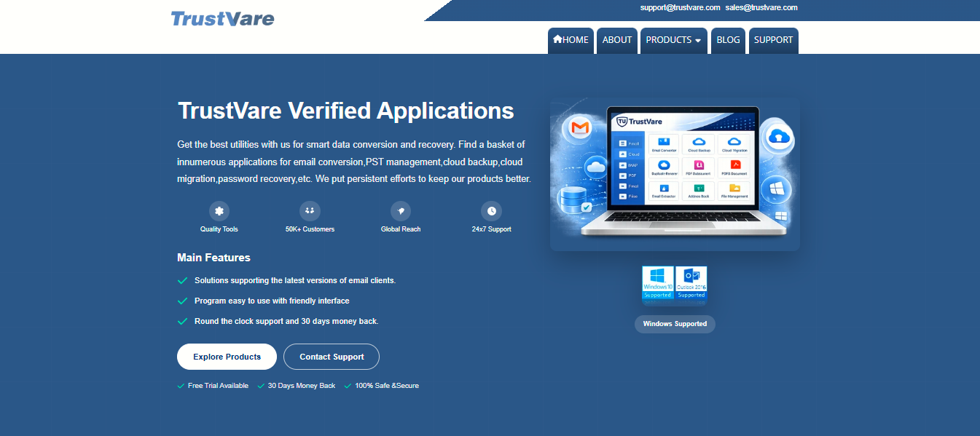Click checkmark next to 100% Safe &Secure
This screenshot has height=436, width=980.
(348, 386)
